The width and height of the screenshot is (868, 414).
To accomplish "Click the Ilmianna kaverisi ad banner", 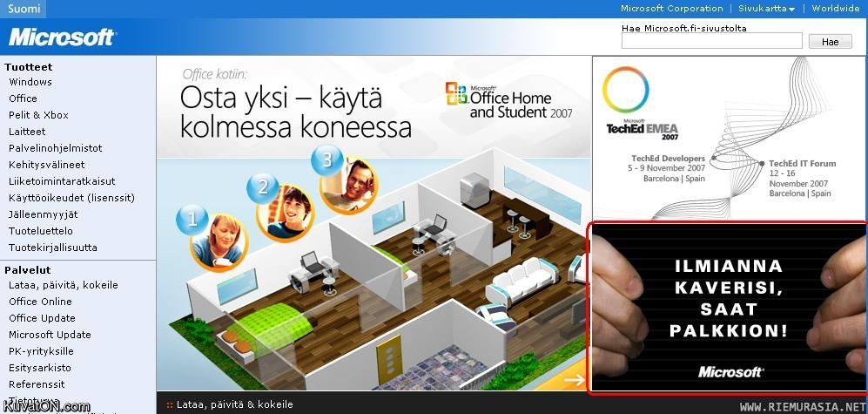I will point(728,308).
